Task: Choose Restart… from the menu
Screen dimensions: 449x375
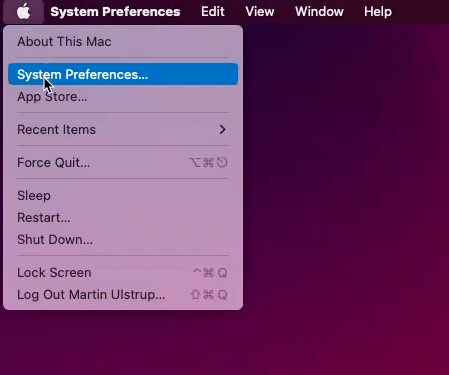Action: click(123, 218)
